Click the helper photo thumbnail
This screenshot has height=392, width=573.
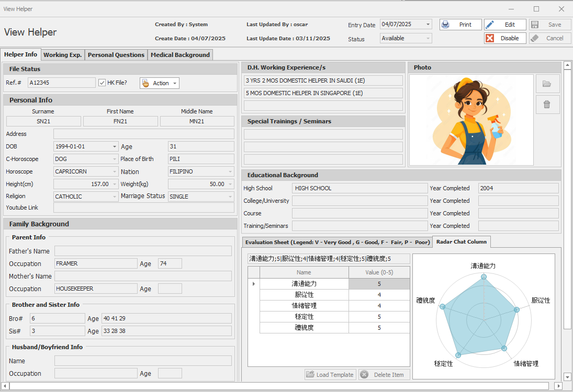tap(471, 120)
